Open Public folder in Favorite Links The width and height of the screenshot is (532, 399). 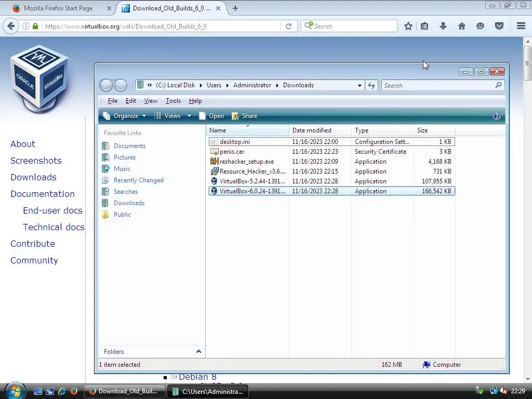(x=122, y=215)
